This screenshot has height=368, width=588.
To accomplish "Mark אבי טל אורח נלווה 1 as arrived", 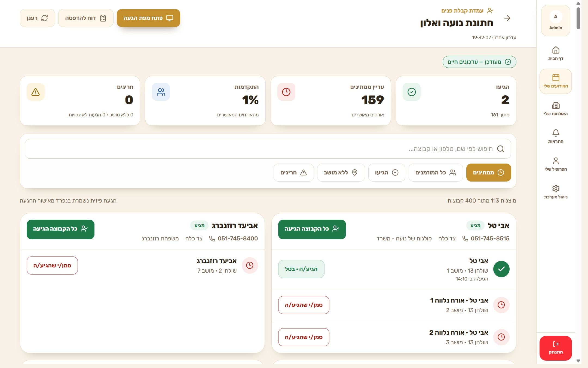I will tap(304, 305).
